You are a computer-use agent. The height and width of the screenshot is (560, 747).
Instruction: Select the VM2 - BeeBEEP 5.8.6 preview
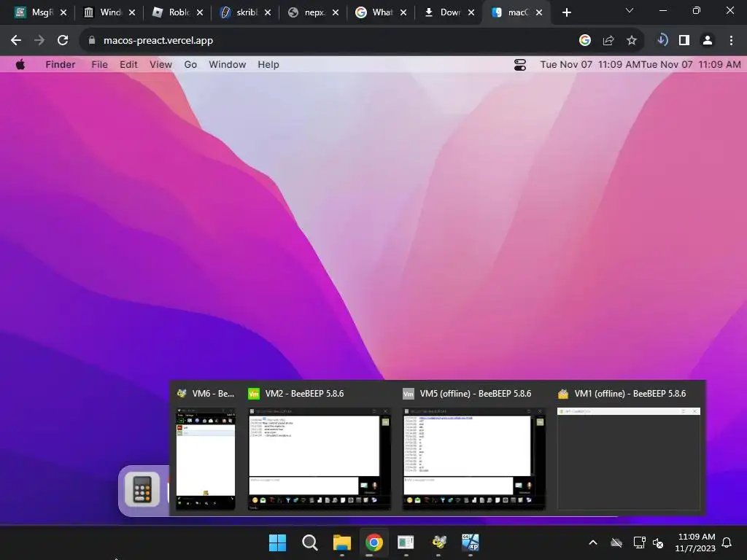point(320,459)
